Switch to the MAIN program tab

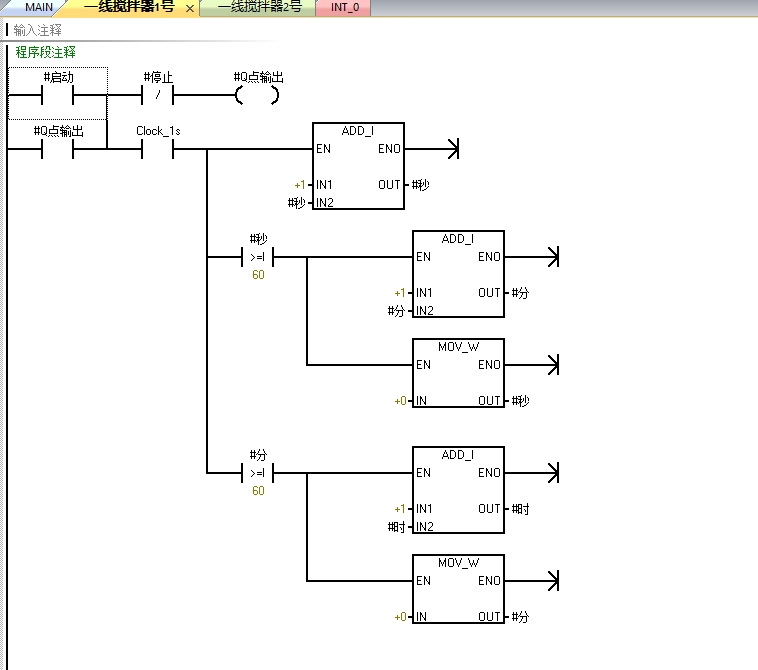pos(38,7)
